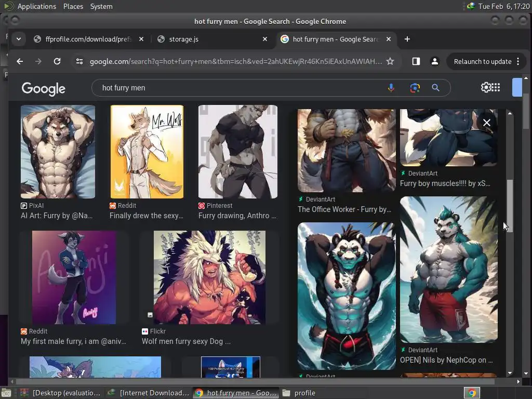
Task: Open Google quick settings gear
Action: point(486,87)
